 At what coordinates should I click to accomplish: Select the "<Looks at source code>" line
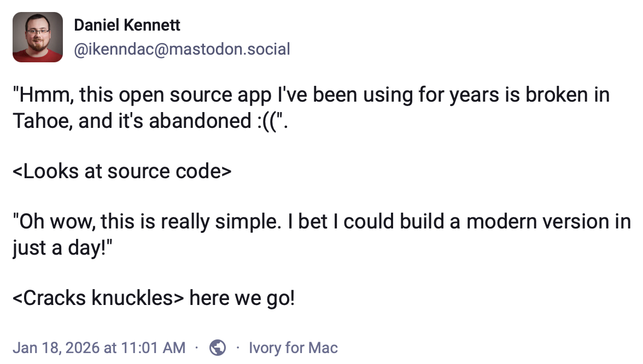pos(121,172)
